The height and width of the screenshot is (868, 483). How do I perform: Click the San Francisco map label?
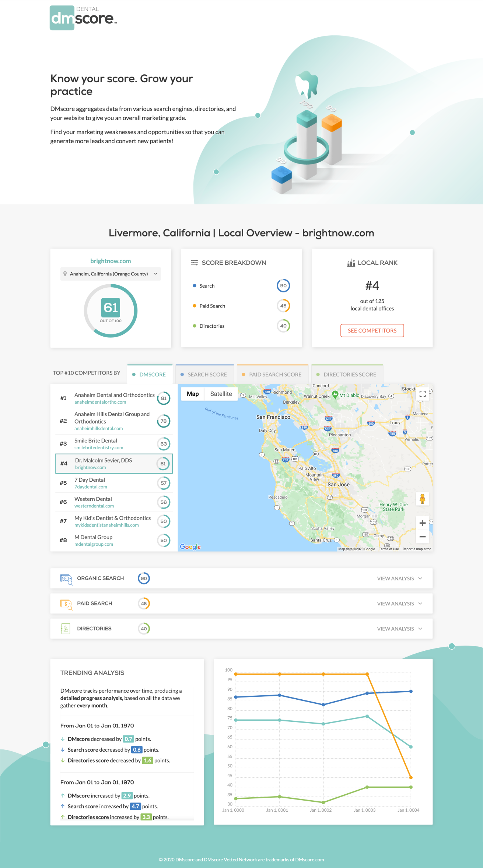coord(273,417)
